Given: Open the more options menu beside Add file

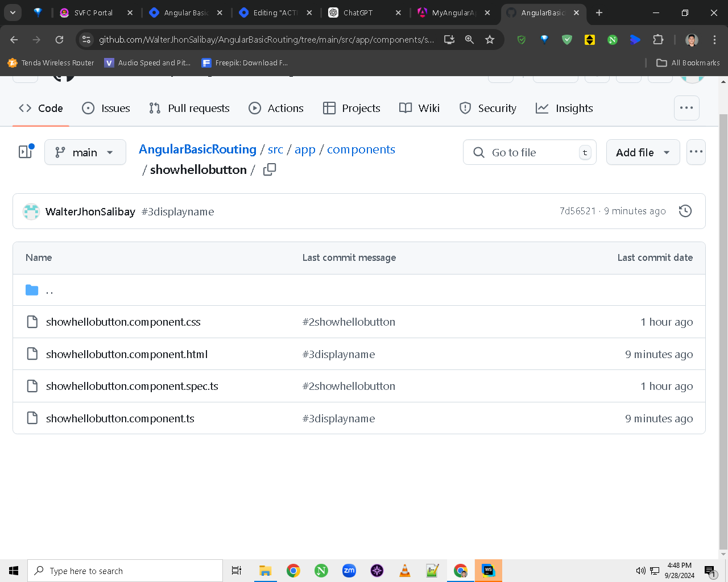Looking at the screenshot, I should 696,152.
